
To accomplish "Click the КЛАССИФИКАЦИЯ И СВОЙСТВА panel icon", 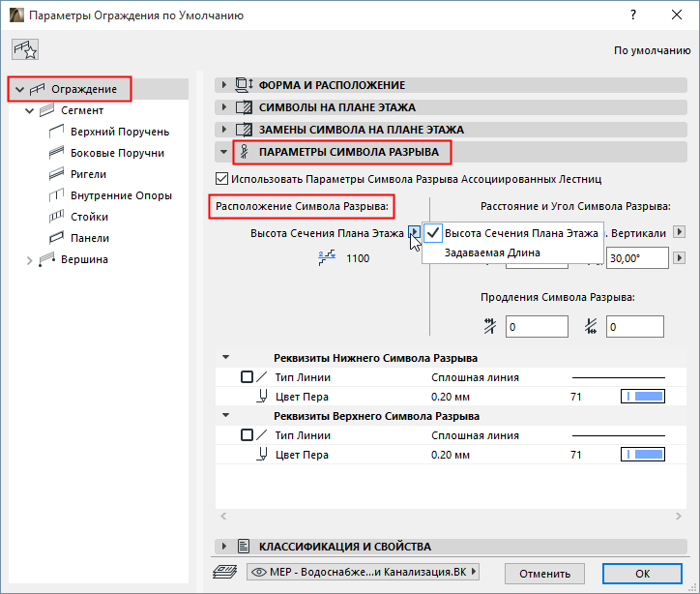I will [x=244, y=547].
